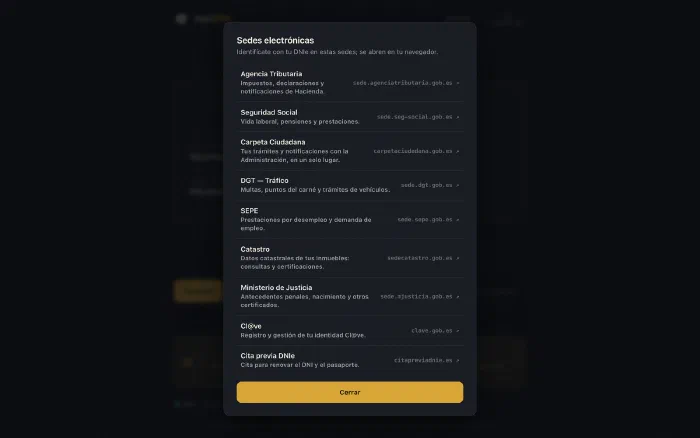This screenshot has height=438, width=700.
Task: Open the Catastro external link arrow
Action: pyautogui.click(x=458, y=258)
